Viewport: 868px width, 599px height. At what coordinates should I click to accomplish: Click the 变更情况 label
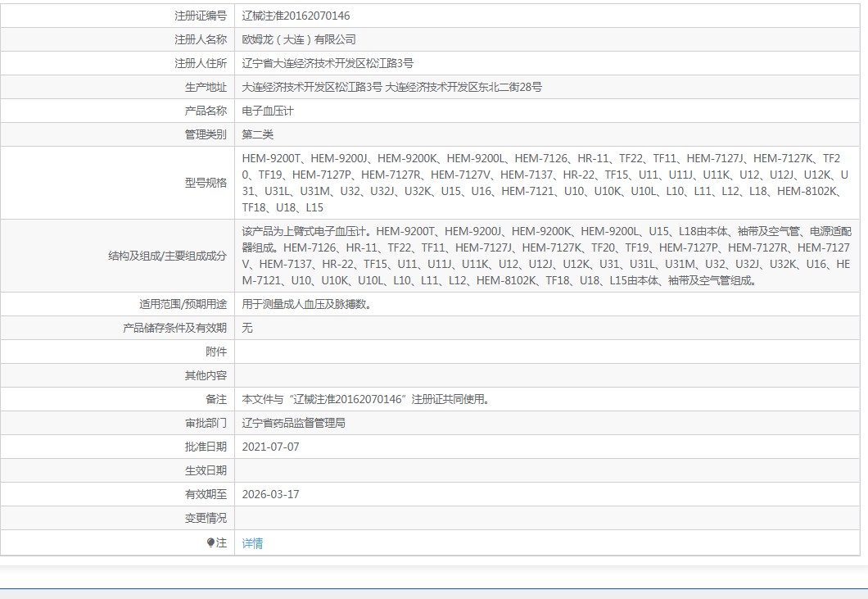coord(206,519)
